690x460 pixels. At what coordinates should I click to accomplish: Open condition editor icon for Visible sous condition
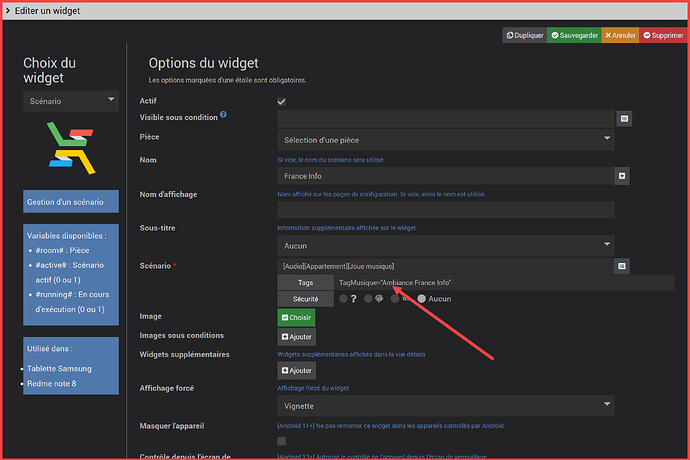(x=624, y=118)
